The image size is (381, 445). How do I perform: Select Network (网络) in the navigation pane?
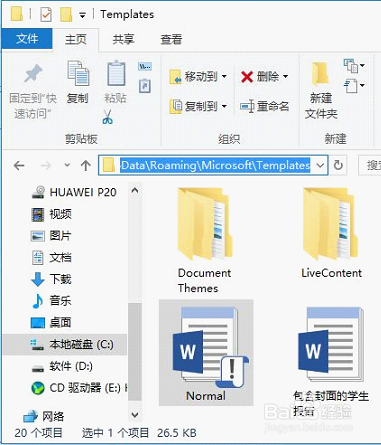click(44, 416)
